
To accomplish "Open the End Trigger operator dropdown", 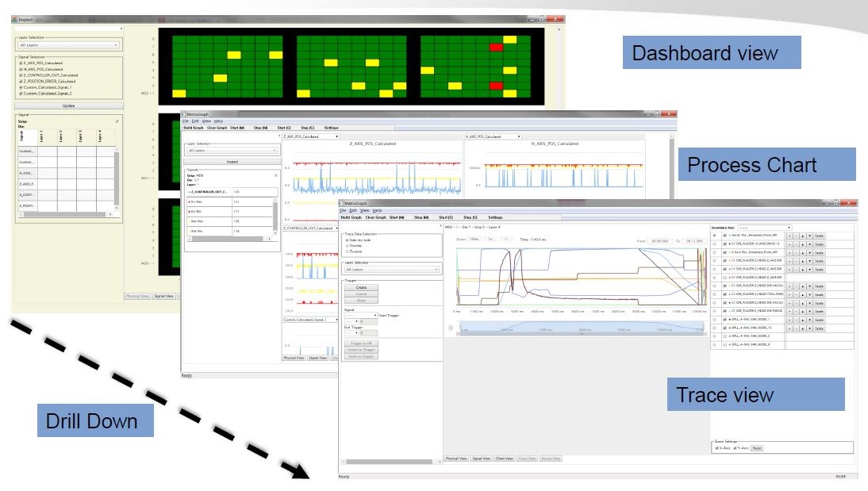I will coord(352,333).
